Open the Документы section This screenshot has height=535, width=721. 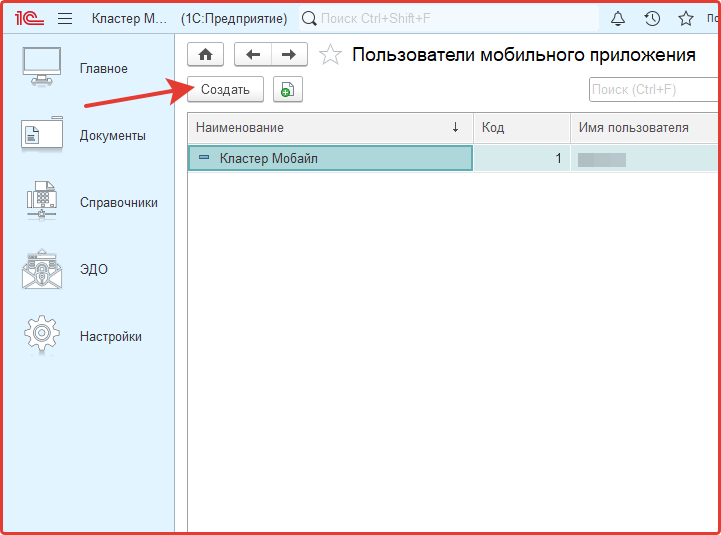(x=113, y=136)
